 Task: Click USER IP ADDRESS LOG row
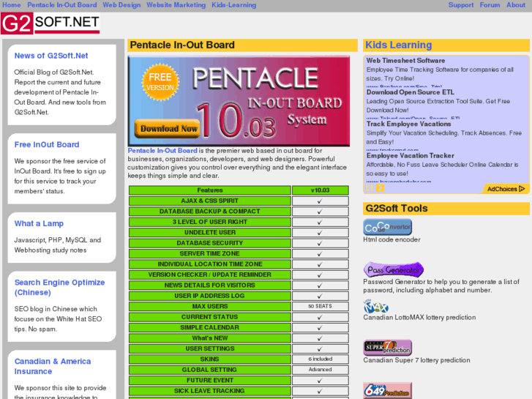[x=239, y=296]
